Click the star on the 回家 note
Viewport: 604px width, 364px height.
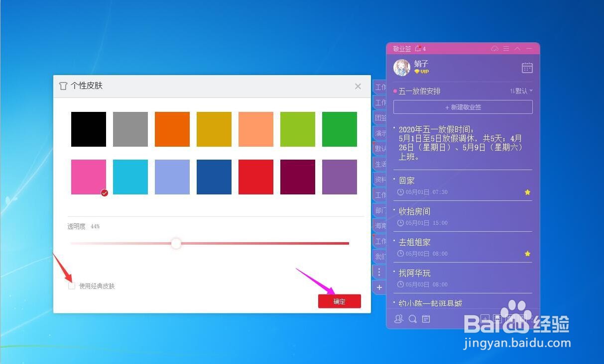pyautogui.click(x=527, y=192)
